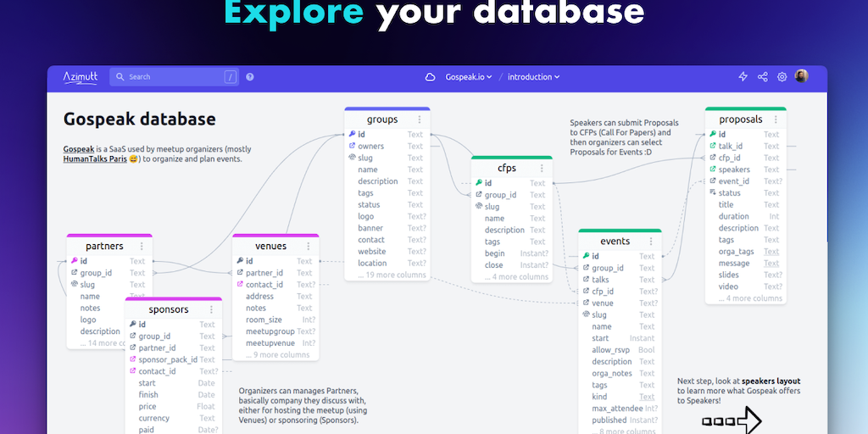Screen dimensions: 868x434
Task: Open the Gospeak.io project dropdown
Action: tap(468, 77)
